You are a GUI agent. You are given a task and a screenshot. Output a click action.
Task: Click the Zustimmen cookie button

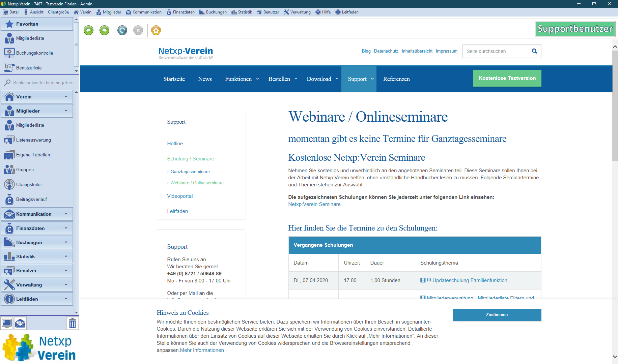(497, 315)
